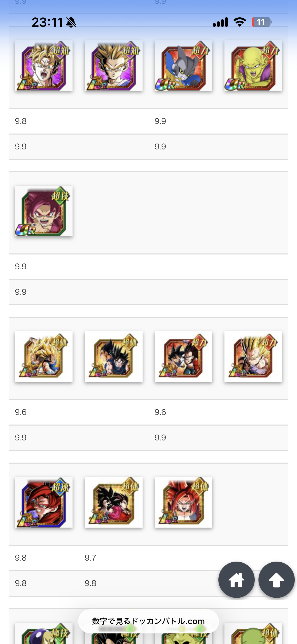Tap the scroll-to-top arrow button
The width and height of the screenshot is (297, 644).
click(x=276, y=579)
